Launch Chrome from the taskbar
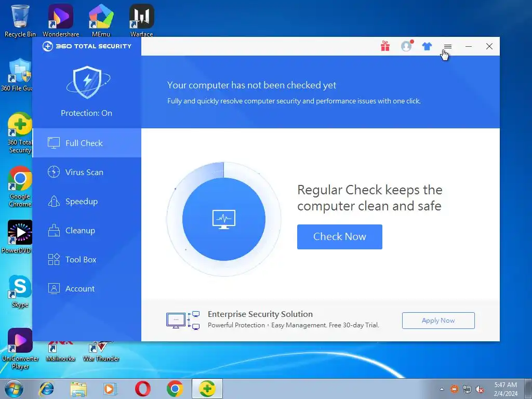 click(175, 389)
